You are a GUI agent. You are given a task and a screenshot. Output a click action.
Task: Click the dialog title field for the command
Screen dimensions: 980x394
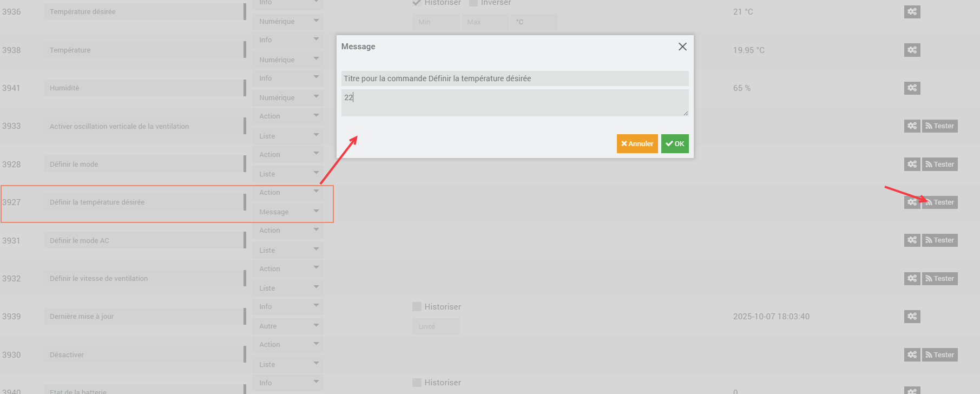pyautogui.click(x=515, y=78)
